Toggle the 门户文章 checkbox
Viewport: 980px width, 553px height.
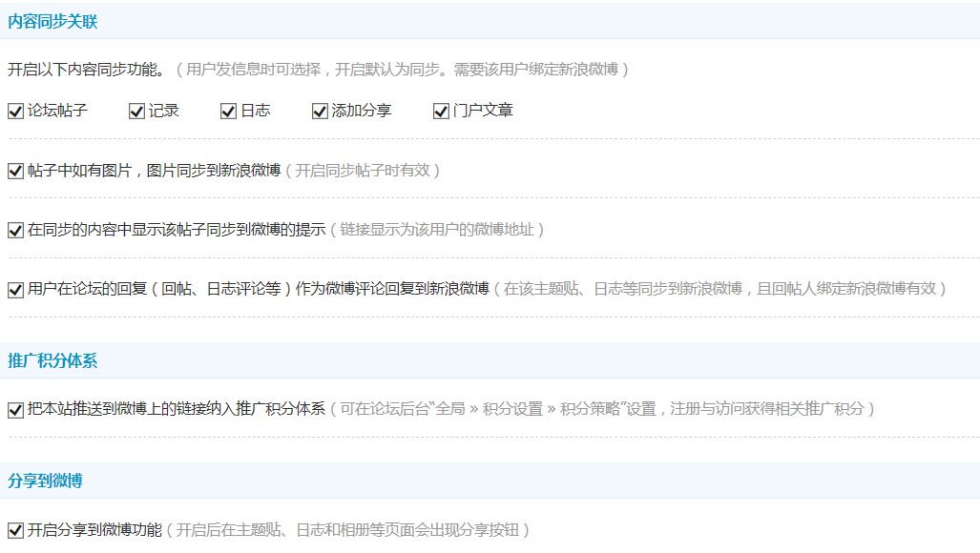441,112
